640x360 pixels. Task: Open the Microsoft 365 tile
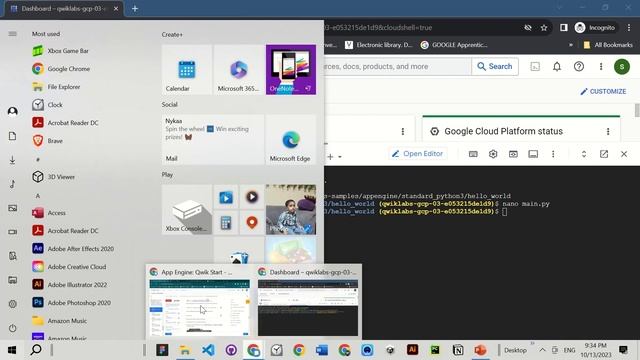coord(238,70)
